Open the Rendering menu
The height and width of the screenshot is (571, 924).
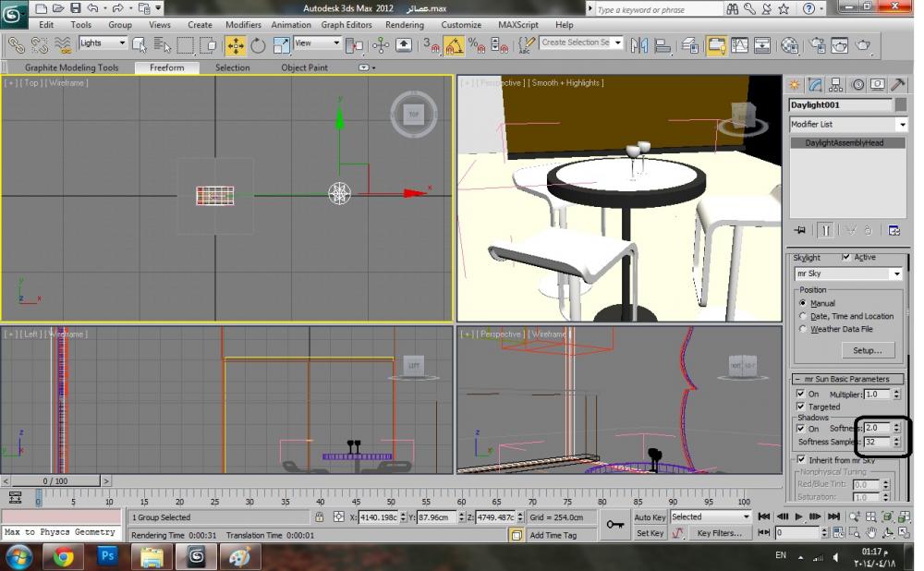(x=405, y=25)
